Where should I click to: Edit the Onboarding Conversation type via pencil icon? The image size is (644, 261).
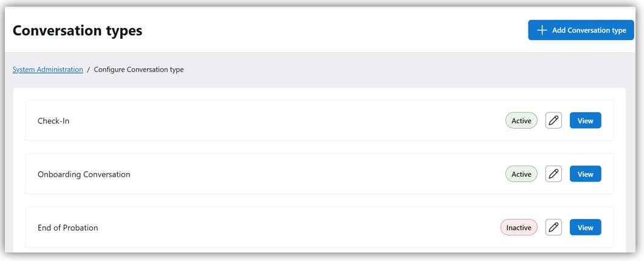(553, 174)
